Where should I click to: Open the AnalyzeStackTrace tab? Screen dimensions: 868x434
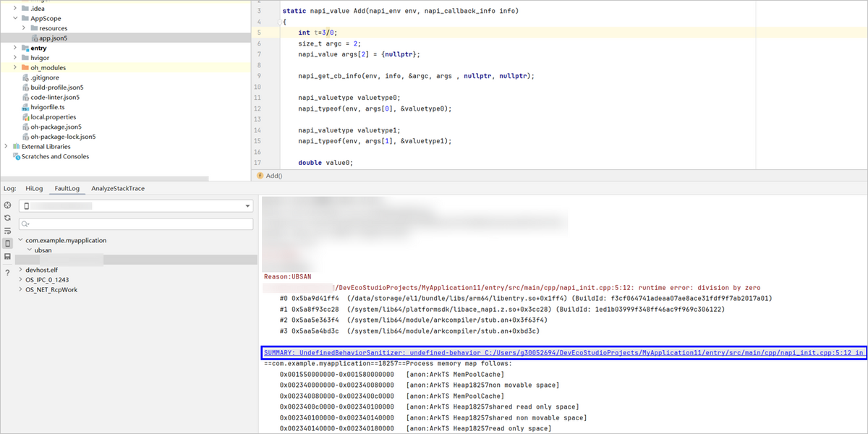pyautogui.click(x=117, y=188)
